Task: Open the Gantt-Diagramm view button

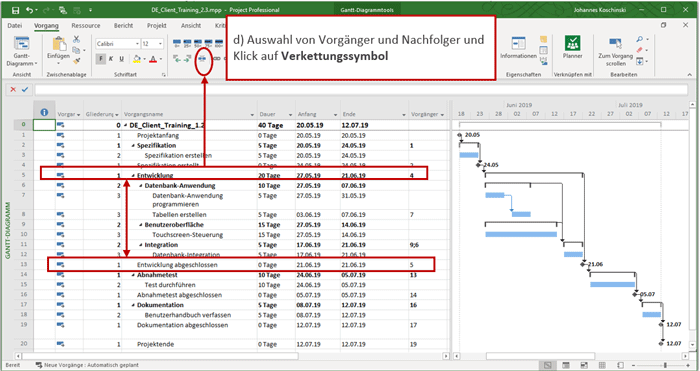Action: click(x=21, y=51)
